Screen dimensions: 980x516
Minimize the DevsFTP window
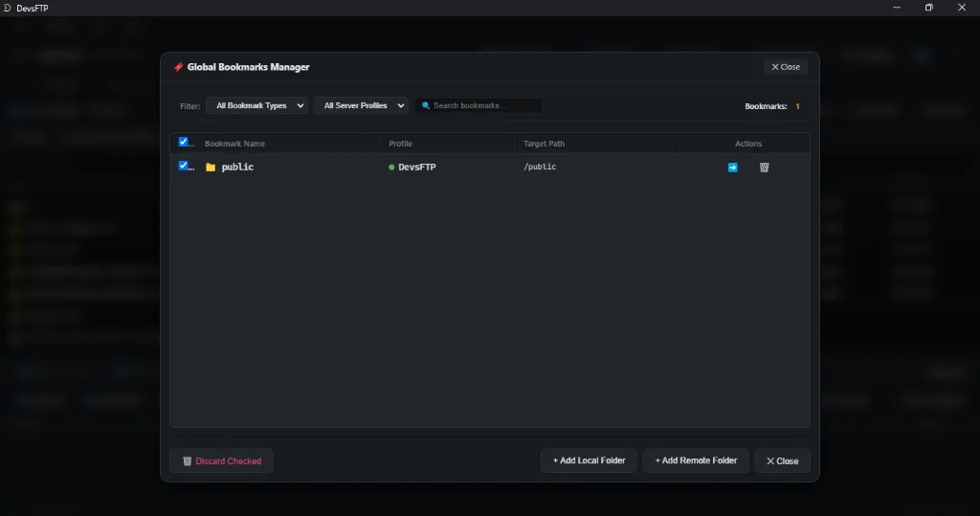[897, 8]
